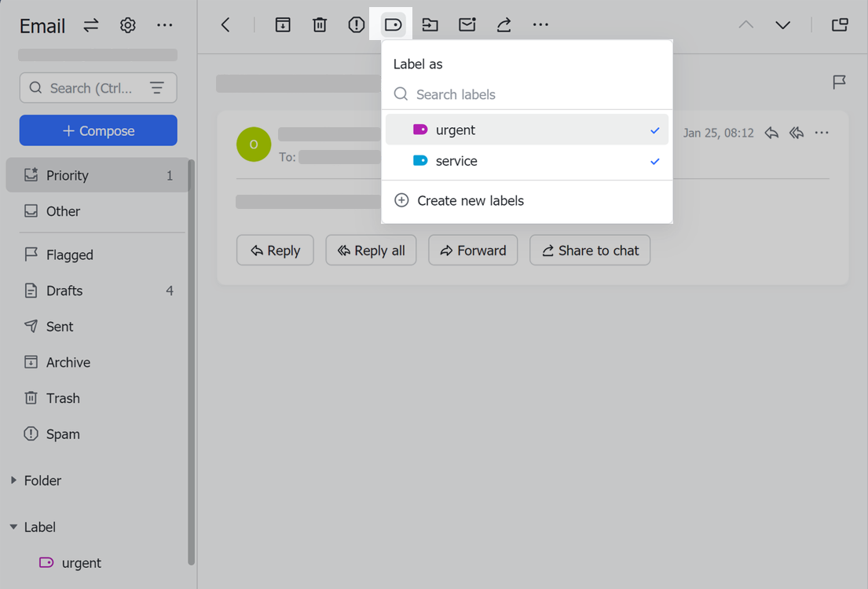
Task: Open the move to folder tool
Action: [429, 24]
